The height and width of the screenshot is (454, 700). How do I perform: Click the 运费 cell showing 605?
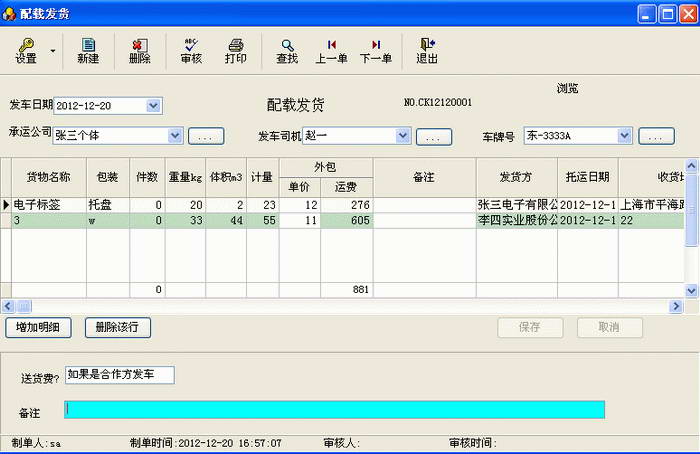pyautogui.click(x=346, y=221)
